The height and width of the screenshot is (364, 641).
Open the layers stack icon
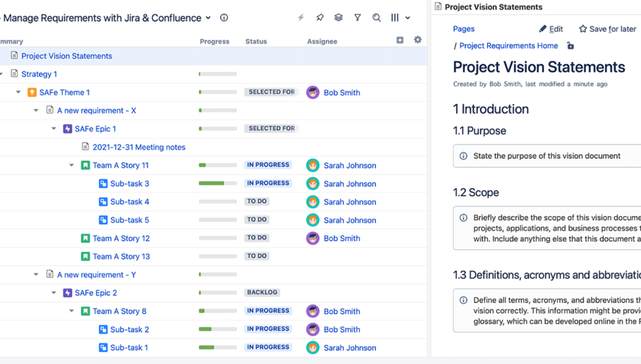pyautogui.click(x=338, y=18)
